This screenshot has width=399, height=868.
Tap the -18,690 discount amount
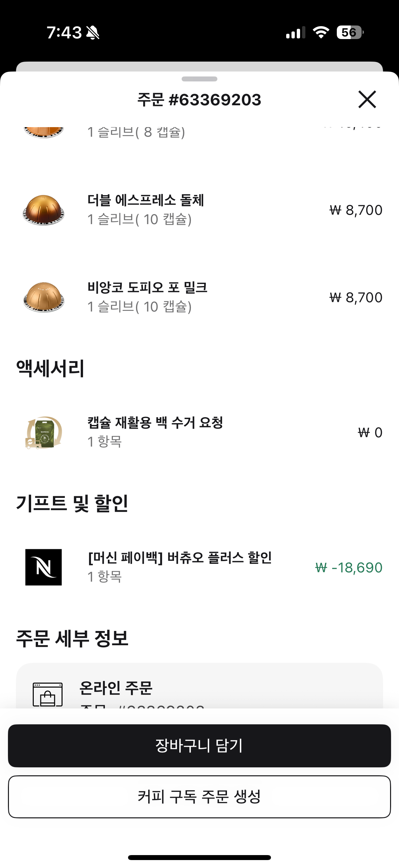click(x=348, y=567)
